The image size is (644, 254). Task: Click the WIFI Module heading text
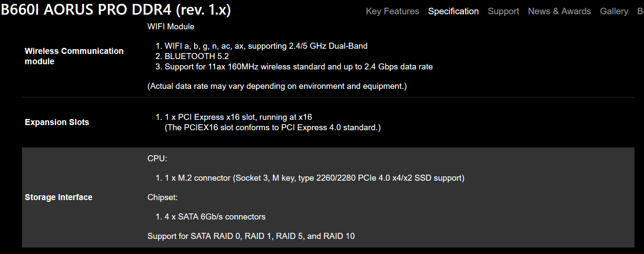point(171,26)
